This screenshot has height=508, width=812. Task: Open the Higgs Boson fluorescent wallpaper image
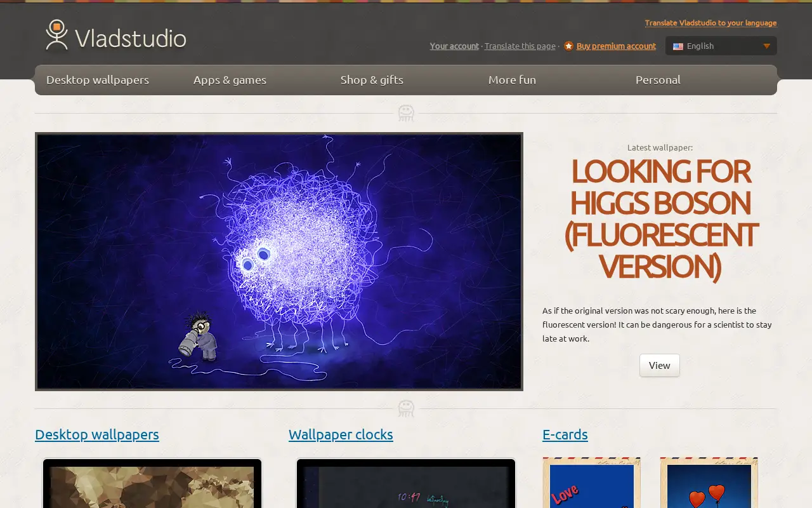tap(279, 262)
